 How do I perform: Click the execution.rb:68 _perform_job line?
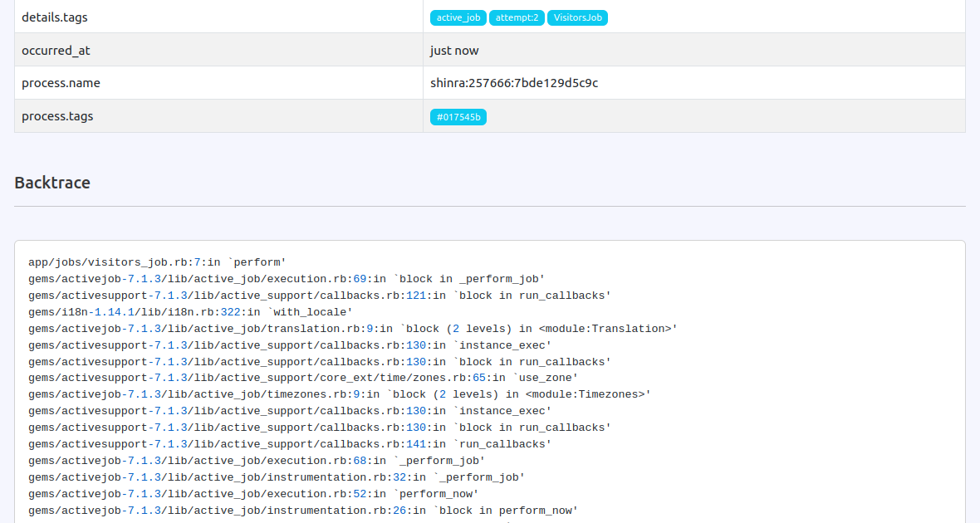pos(257,461)
